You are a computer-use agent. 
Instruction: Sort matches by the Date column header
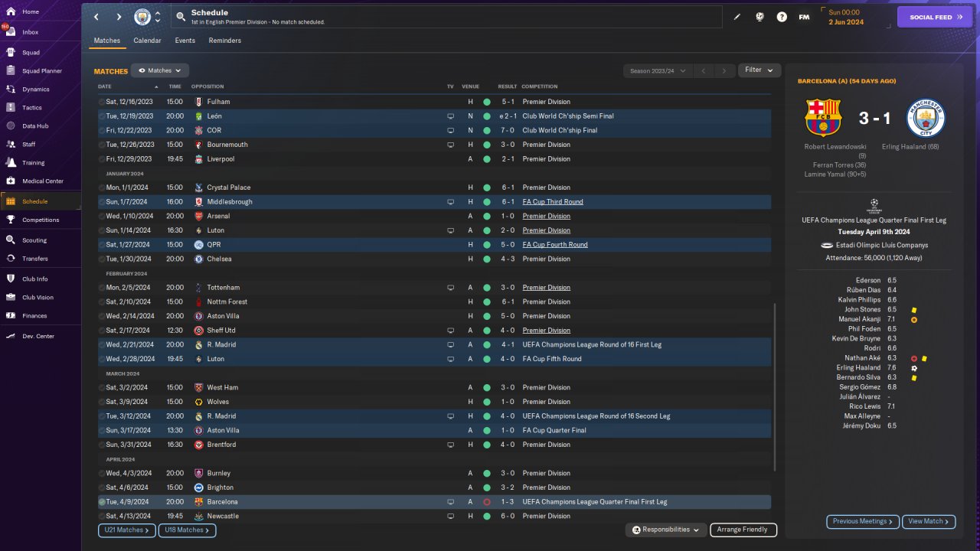tap(105, 86)
